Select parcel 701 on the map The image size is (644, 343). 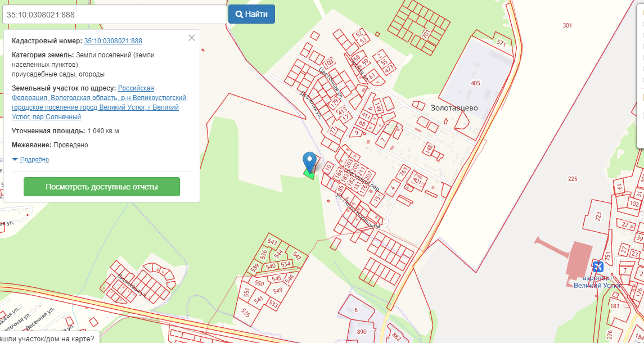click(425, 35)
